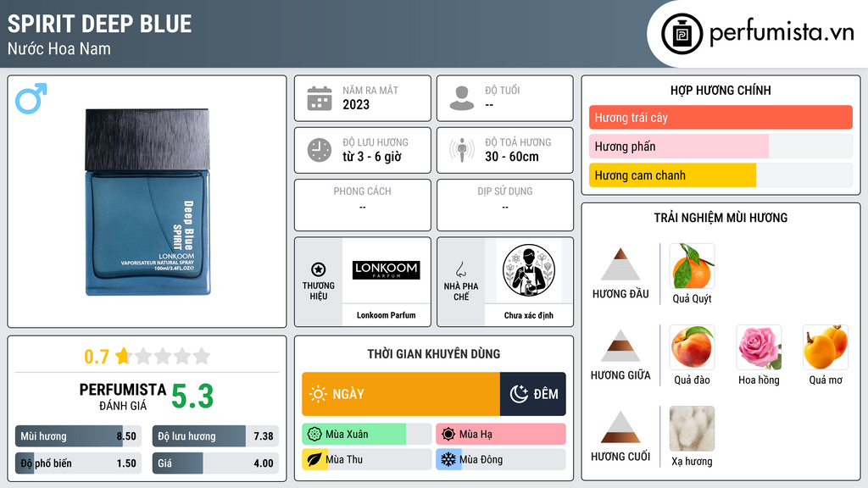Click the perfumista.vn site name
Screen dimensions: 868x488
782,33
